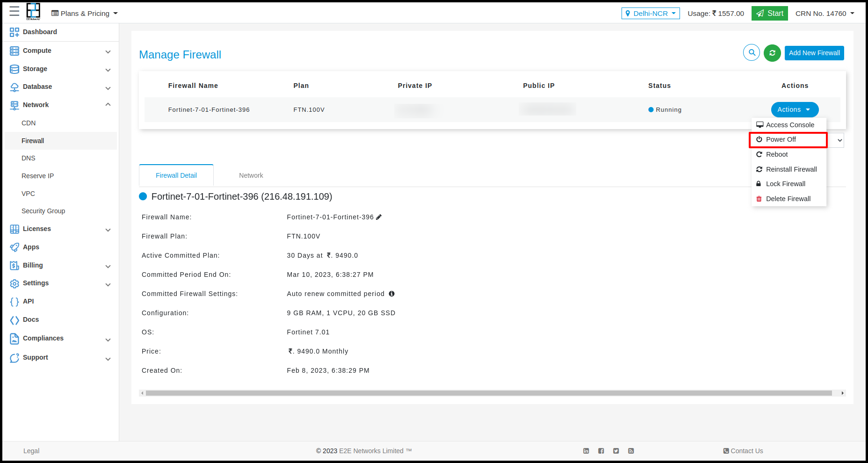Open the hamburger navigation menu
Screen dimensions: 868x463
tap(14, 11)
